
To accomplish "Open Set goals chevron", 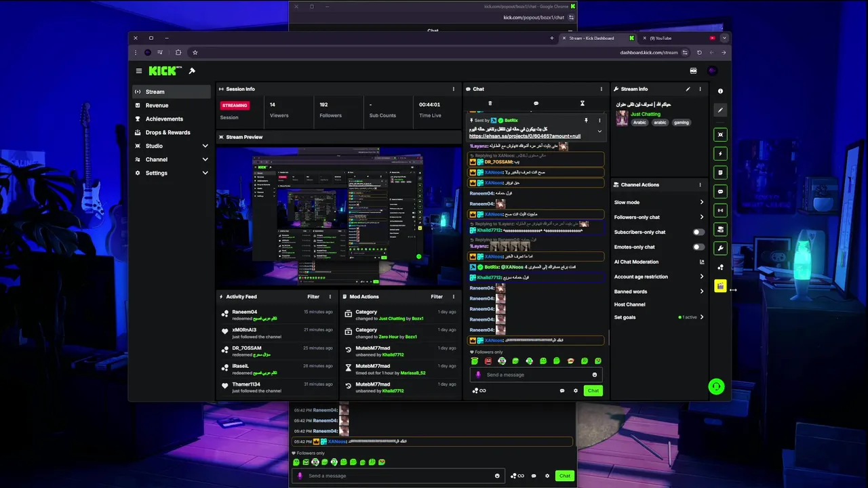I will [x=702, y=317].
